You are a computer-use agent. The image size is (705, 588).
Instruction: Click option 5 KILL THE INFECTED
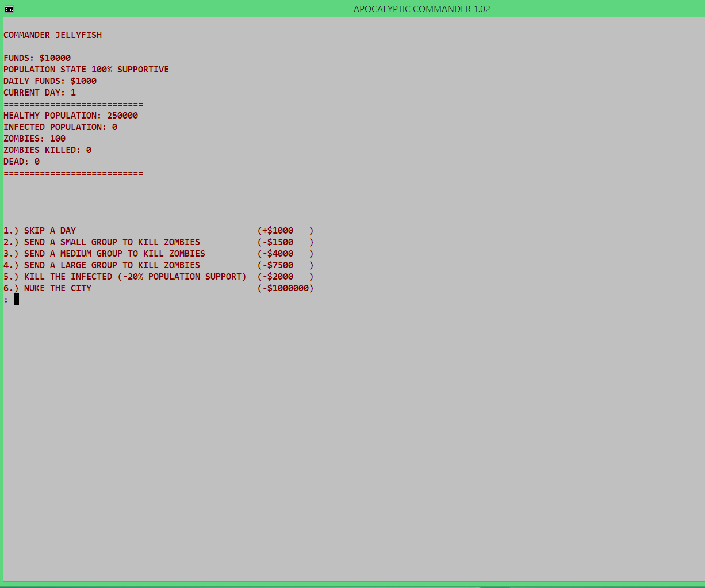coord(125,277)
